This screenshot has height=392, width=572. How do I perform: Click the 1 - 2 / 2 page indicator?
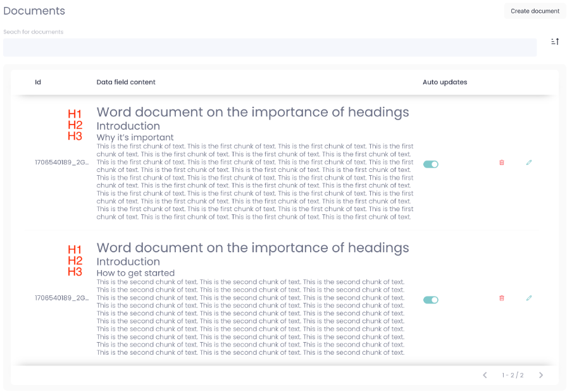click(513, 375)
